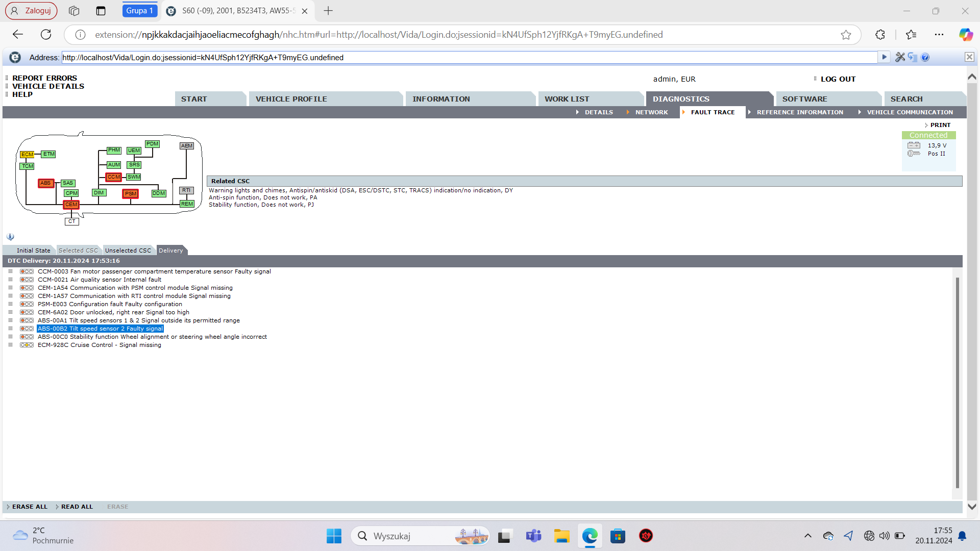
Task: Open the SOFTWARE main tab
Action: pyautogui.click(x=804, y=99)
